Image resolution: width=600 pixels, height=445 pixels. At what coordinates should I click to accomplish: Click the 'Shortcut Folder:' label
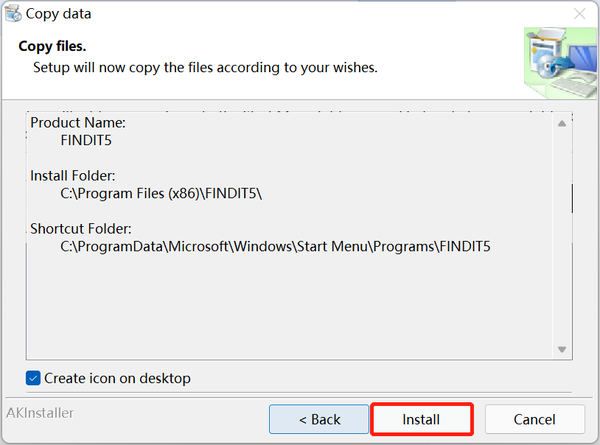click(x=79, y=228)
